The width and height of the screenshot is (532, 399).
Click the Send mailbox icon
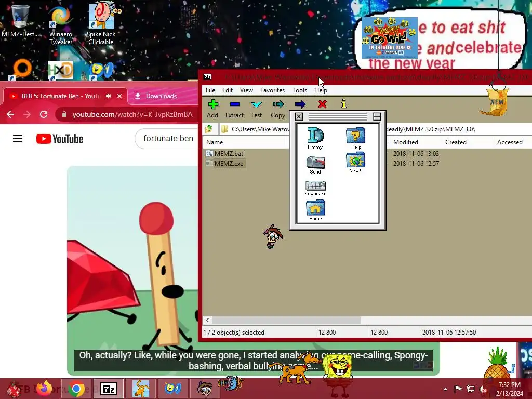[x=315, y=165]
